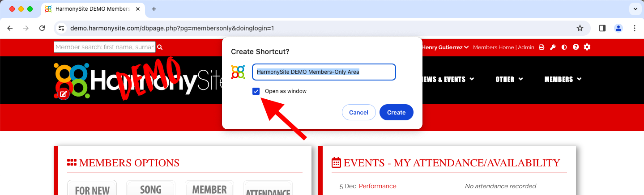The height and width of the screenshot is (195, 644).
Task: Click the HarmonySite logo
Action: (x=139, y=81)
